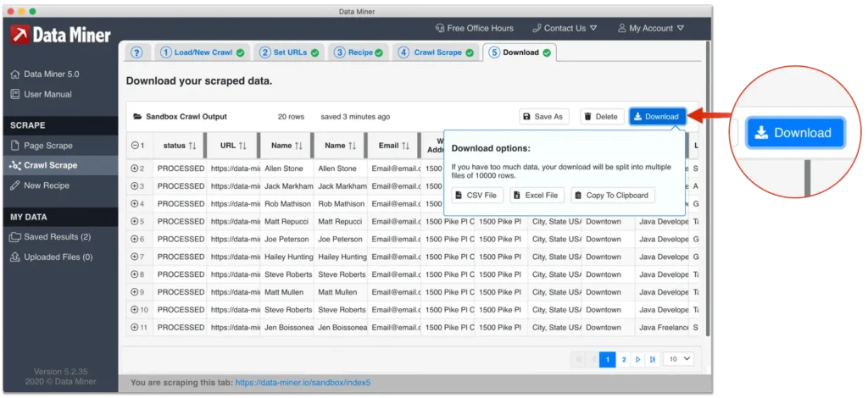Expand row 11 plus icon
868x398 pixels.
pyautogui.click(x=135, y=327)
